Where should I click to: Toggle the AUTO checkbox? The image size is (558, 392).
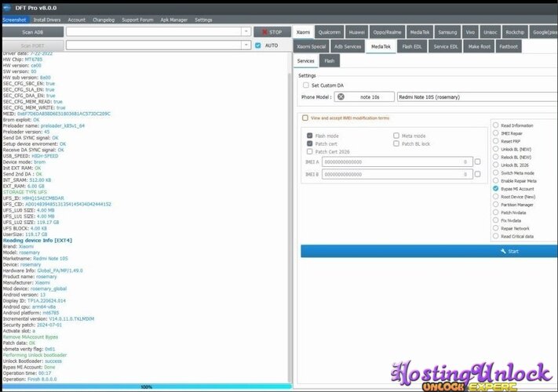click(x=258, y=45)
